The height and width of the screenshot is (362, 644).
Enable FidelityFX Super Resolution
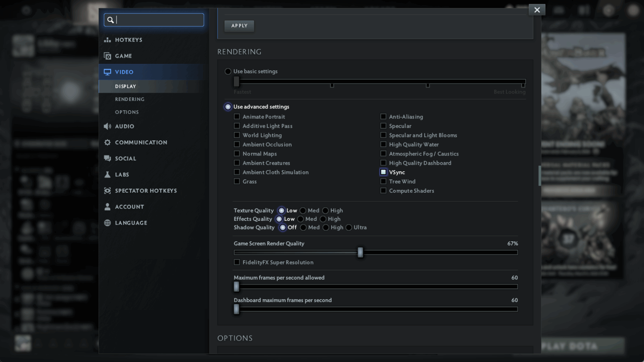(x=237, y=262)
